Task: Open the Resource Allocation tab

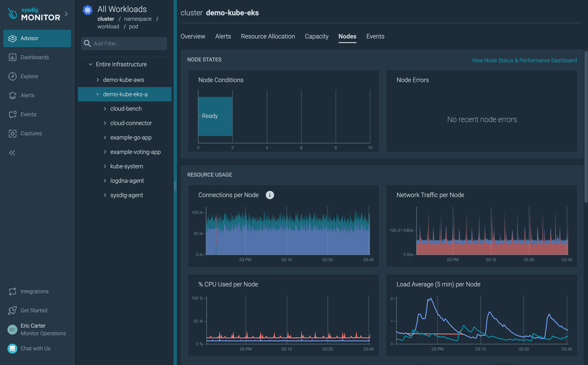Action: coord(268,36)
